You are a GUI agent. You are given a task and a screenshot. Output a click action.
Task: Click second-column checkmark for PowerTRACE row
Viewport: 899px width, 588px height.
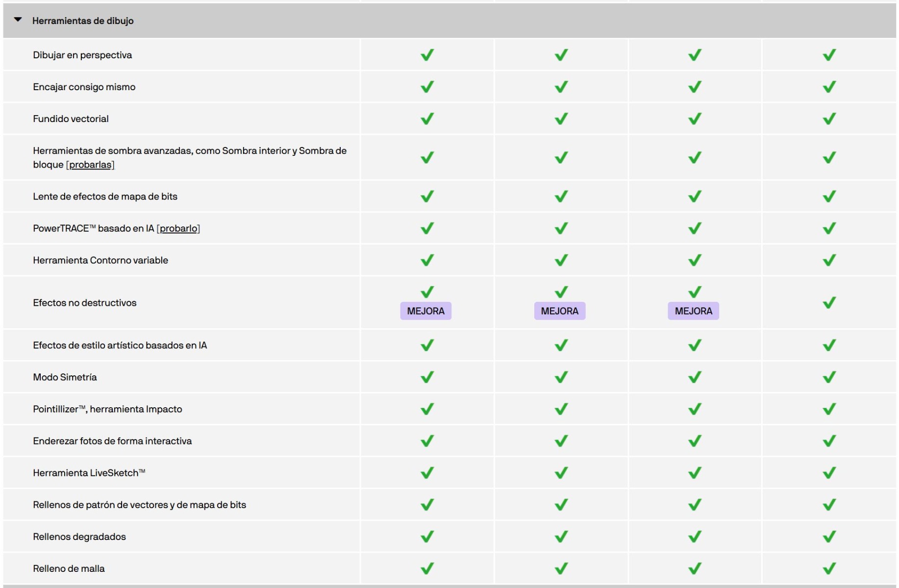pyautogui.click(x=561, y=228)
